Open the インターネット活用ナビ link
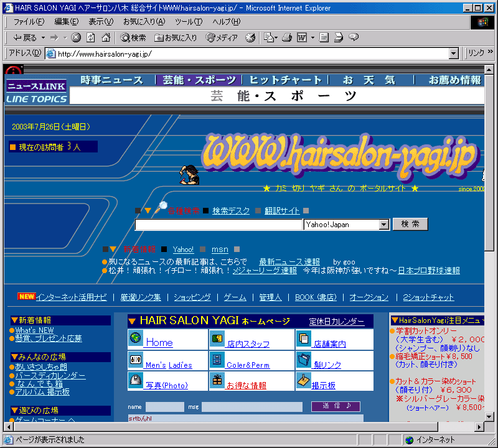The height and width of the screenshot is (448, 498). (72, 297)
